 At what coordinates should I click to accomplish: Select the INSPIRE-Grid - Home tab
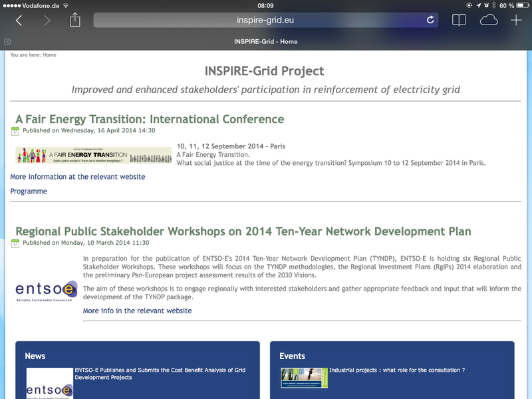266,41
